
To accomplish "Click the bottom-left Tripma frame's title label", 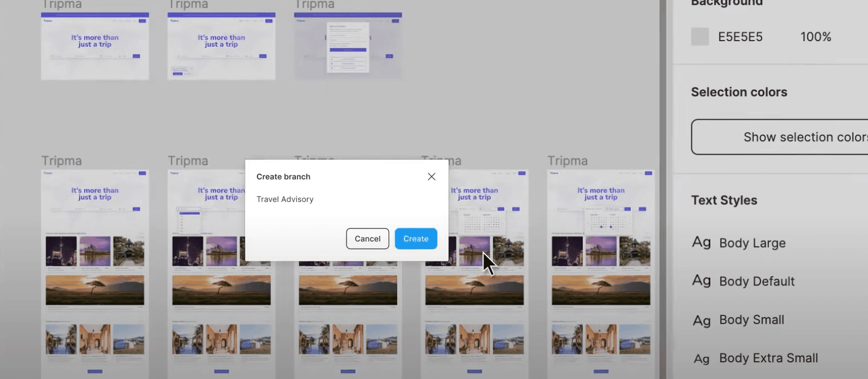I will (x=61, y=161).
